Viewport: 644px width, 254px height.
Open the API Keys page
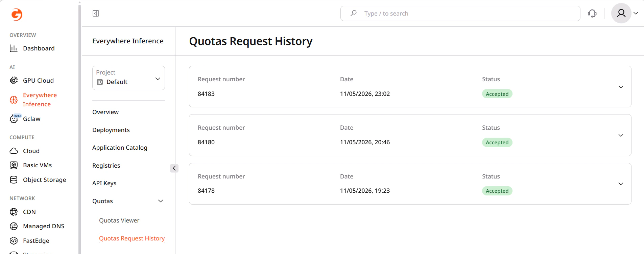pos(104,183)
